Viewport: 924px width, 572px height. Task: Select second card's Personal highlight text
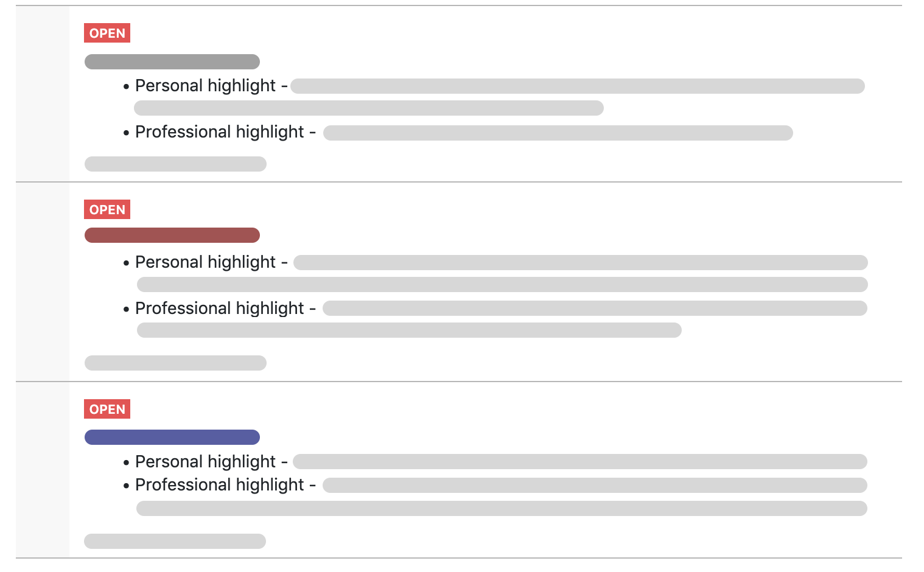[x=206, y=262]
